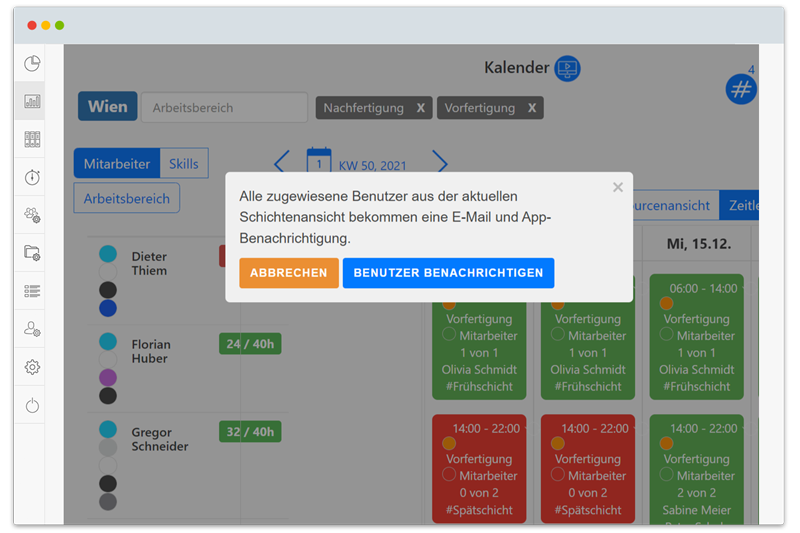Click the Arbeitsbereich search input field
800x533 pixels.
tap(224, 108)
